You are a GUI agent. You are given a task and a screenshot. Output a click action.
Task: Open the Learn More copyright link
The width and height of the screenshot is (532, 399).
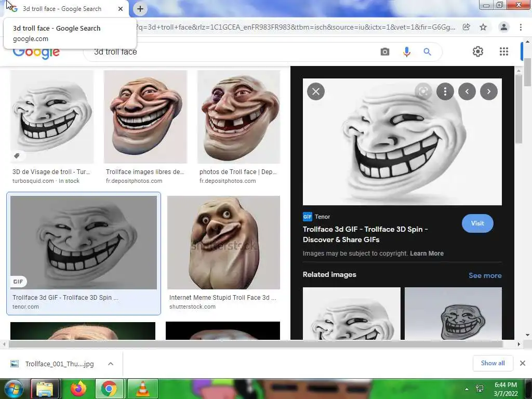click(427, 254)
